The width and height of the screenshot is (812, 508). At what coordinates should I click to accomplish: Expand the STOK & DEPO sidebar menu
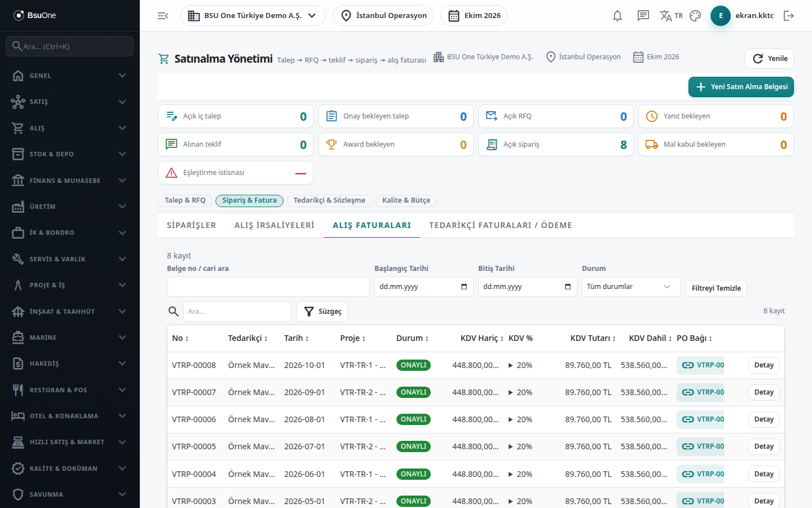(x=70, y=154)
